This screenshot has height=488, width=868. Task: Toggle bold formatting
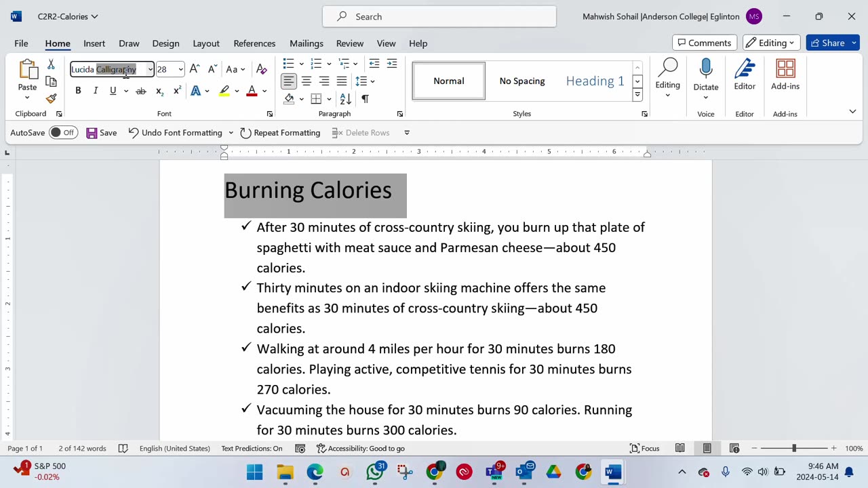(x=78, y=91)
